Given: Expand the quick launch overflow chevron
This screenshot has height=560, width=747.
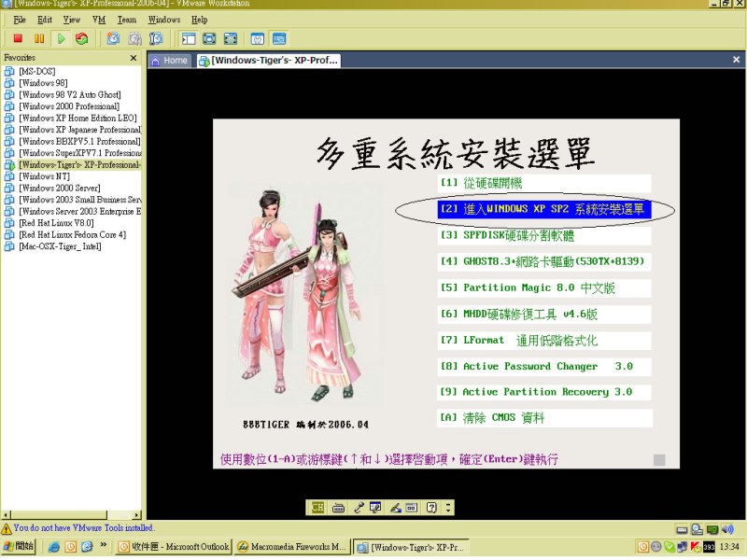Looking at the screenshot, I should click(x=103, y=545).
